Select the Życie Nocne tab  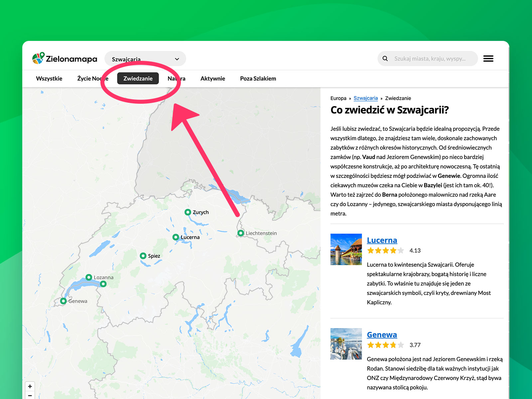pos(93,78)
